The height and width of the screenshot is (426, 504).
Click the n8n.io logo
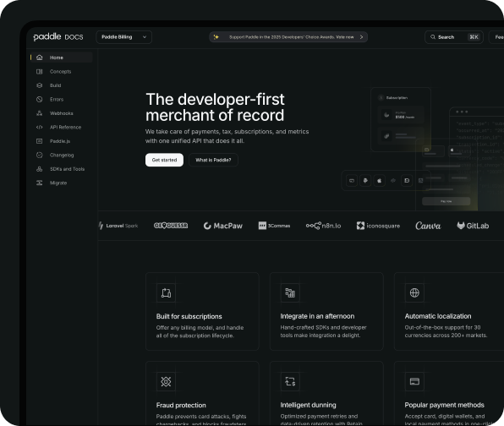pyautogui.click(x=323, y=226)
